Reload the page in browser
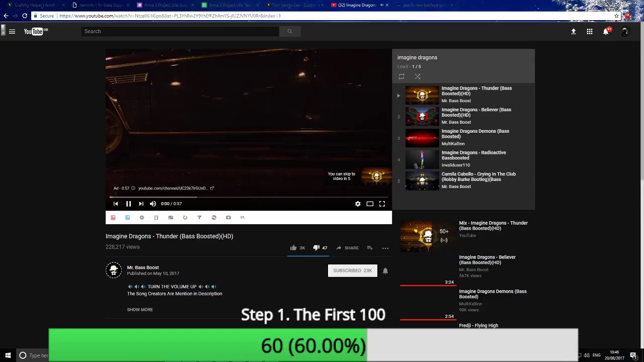Screen dimensions: 644x362 tap(25, 16)
